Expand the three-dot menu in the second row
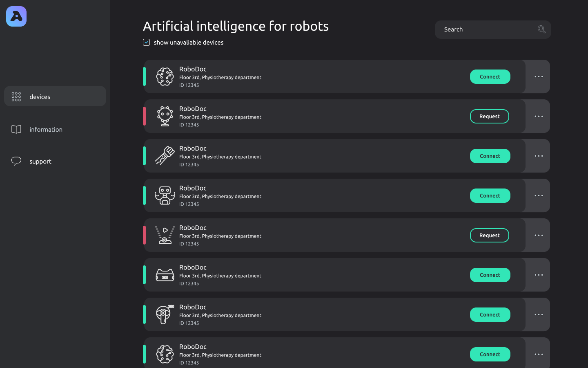 coord(539,116)
